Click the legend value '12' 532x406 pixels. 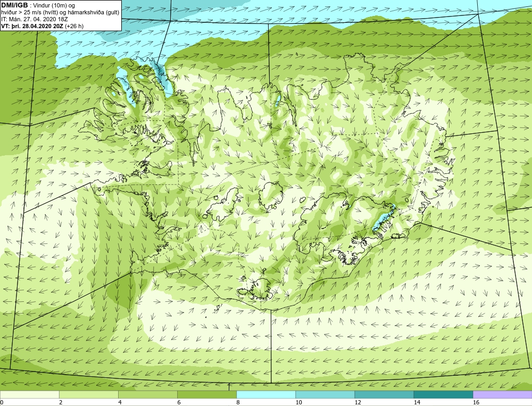click(358, 402)
